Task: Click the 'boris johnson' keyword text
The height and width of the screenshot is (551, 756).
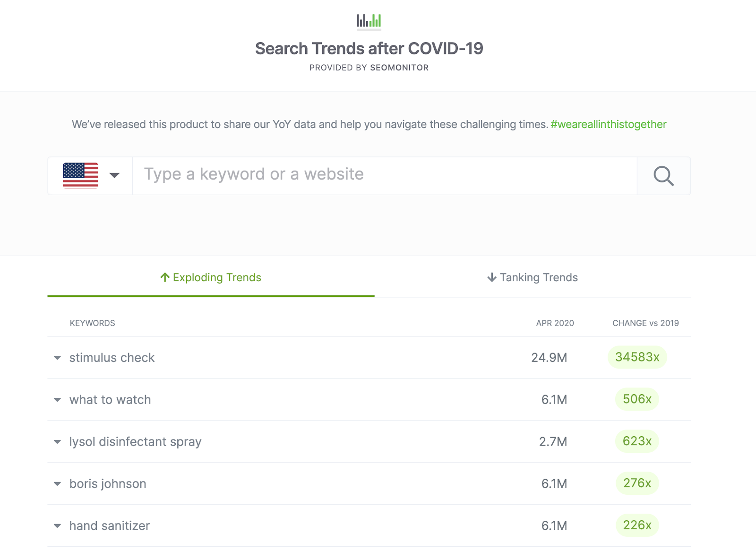Action: pyautogui.click(x=108, y=484)
